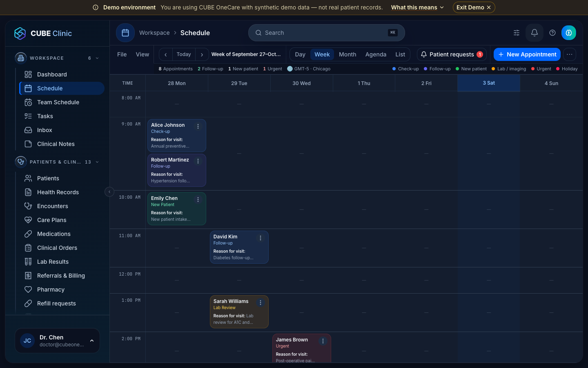Select the 3 Sat column header
The height and width of the screenshot is (368, 588).
point(489,83)
